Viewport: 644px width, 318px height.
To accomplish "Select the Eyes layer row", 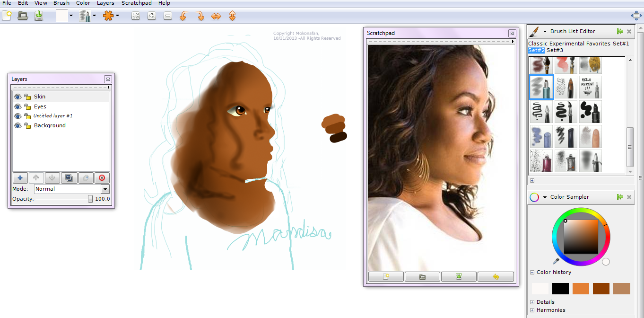I will 61,106.
